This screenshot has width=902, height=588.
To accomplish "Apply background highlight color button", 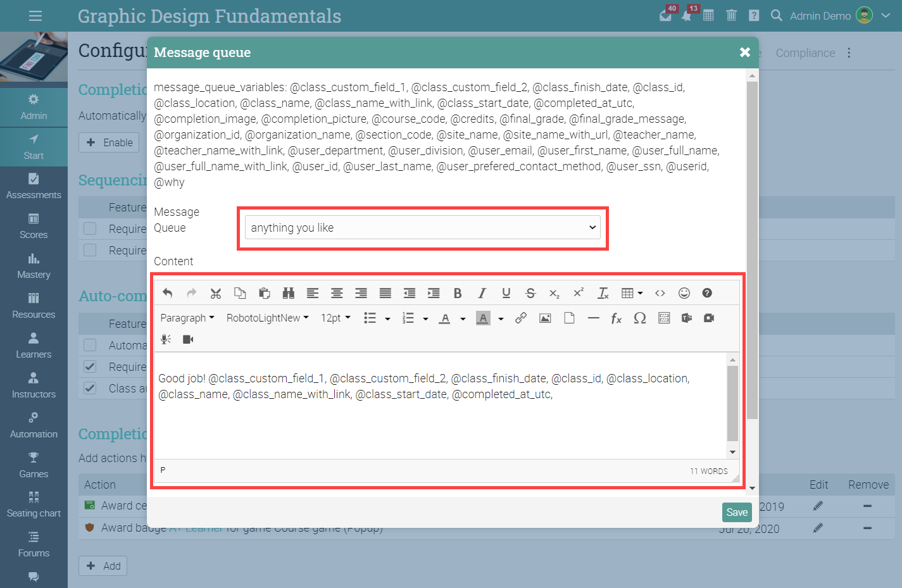I will click(x=483, y=318).
